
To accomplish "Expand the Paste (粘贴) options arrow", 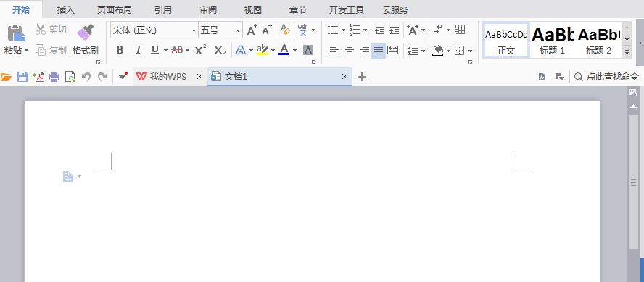I will point(26,51).
